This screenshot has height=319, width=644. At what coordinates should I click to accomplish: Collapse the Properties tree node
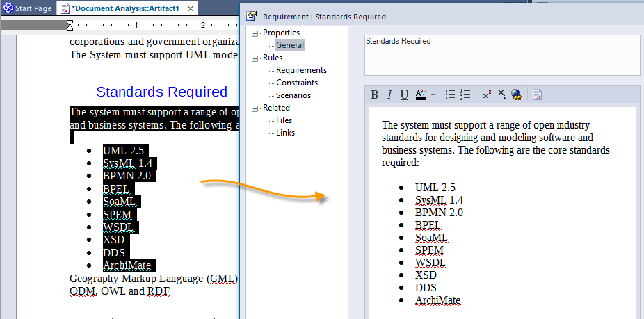point(255,33)
